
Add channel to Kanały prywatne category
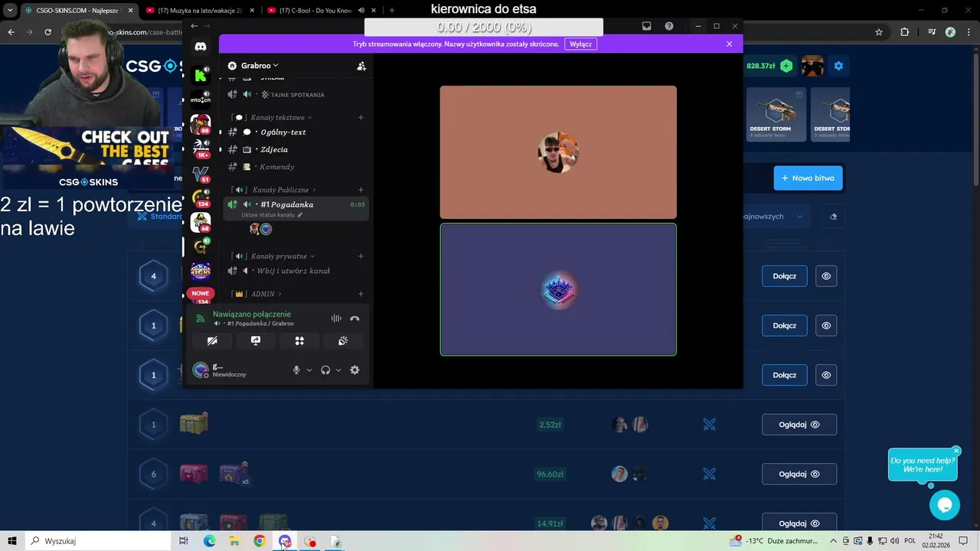coord(361,256)
